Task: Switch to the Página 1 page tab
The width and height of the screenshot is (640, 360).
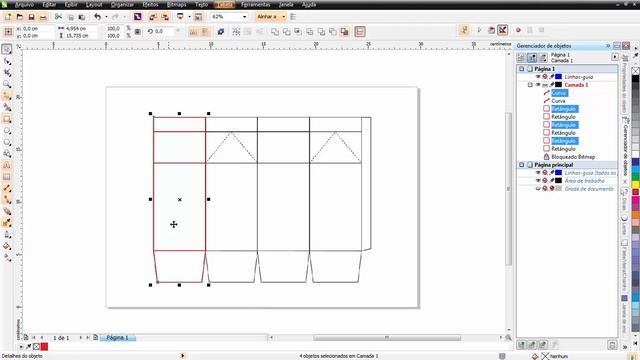Action: [118, 338]
